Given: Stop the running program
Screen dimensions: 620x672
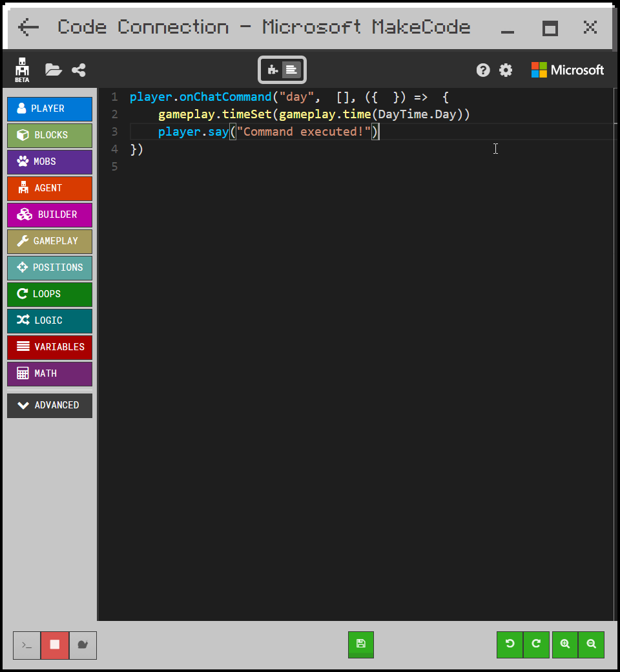Looking at the screenshot, I should coord(55,645).
